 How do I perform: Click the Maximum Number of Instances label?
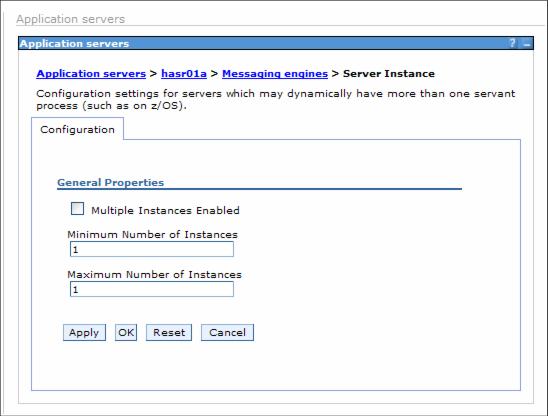point(154,274)
